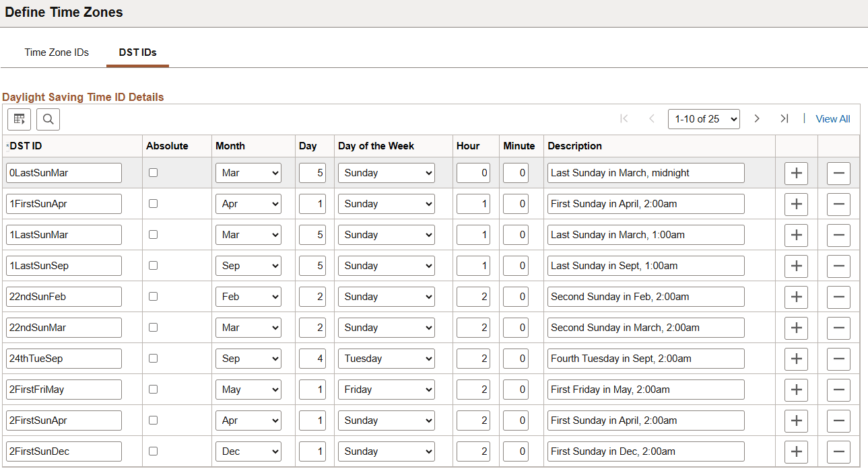
Task: Enable Absolute for 0LastSunMar
Action: pyautogui.click(x=153, y=172)
